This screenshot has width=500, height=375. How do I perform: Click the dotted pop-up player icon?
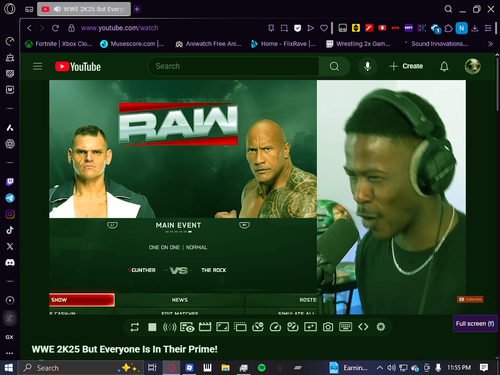pos(240,327)
